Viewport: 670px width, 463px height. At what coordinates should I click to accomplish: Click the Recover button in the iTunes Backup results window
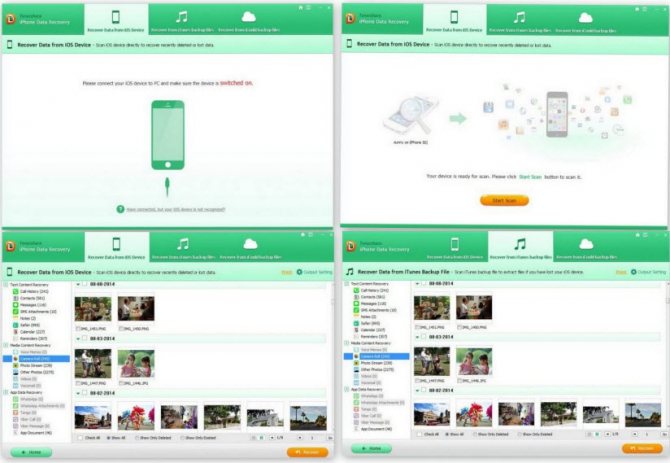point(642,448)
